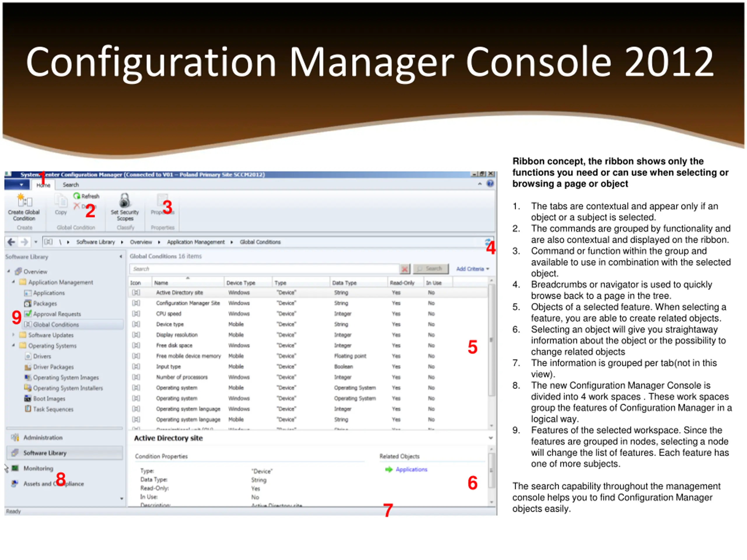Collapse the Operating Systems folder
Screen dimensions: 747x560
point(13,345)
